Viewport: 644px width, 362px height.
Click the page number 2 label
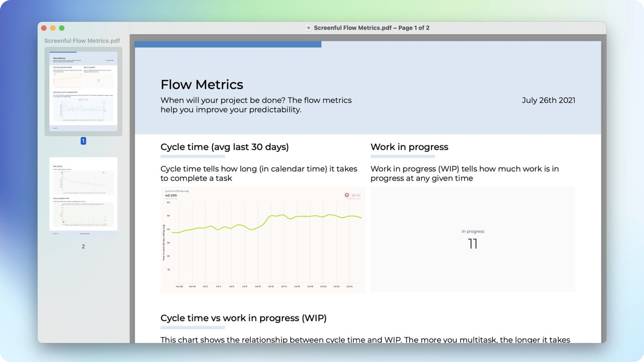click(x=83, y=246)
